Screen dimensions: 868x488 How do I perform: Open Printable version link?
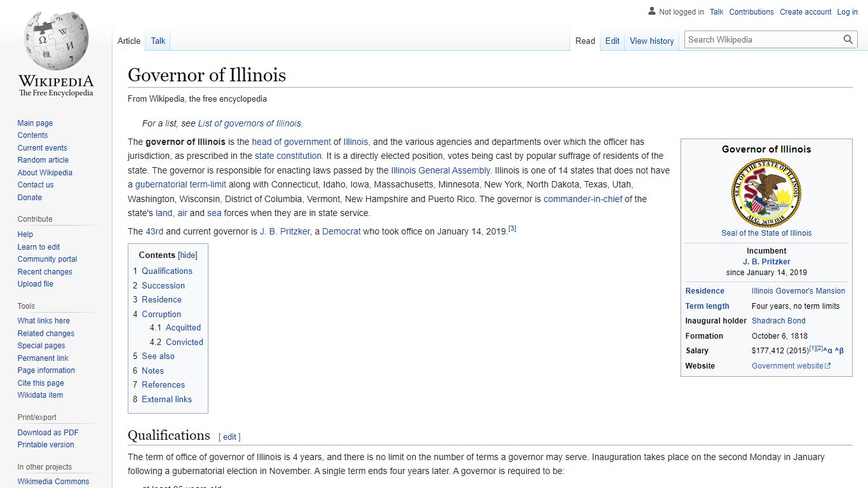[46, 445]
